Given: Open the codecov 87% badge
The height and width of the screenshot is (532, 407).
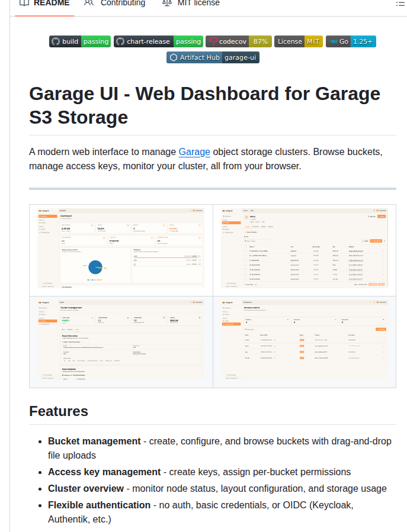Looking at the screenshot, I should [239, 41].
